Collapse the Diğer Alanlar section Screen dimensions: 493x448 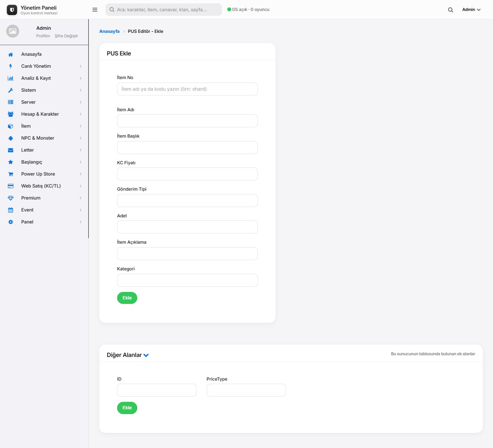146,355
